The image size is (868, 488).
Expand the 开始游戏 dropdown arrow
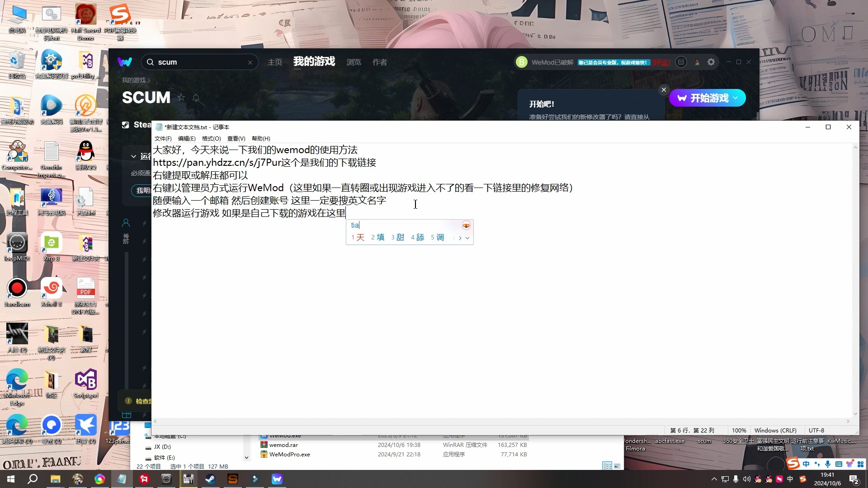[736, 98]
